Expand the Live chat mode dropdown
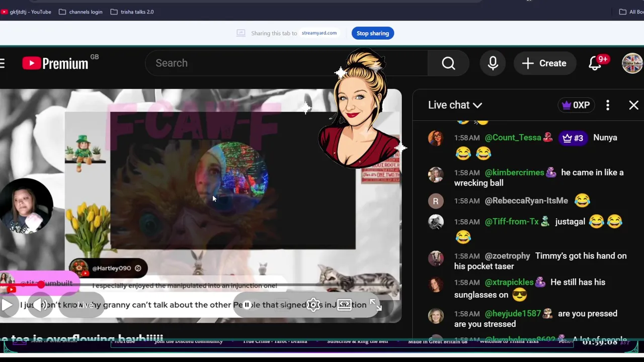This screenshot has height=362, width=644. 455,105
